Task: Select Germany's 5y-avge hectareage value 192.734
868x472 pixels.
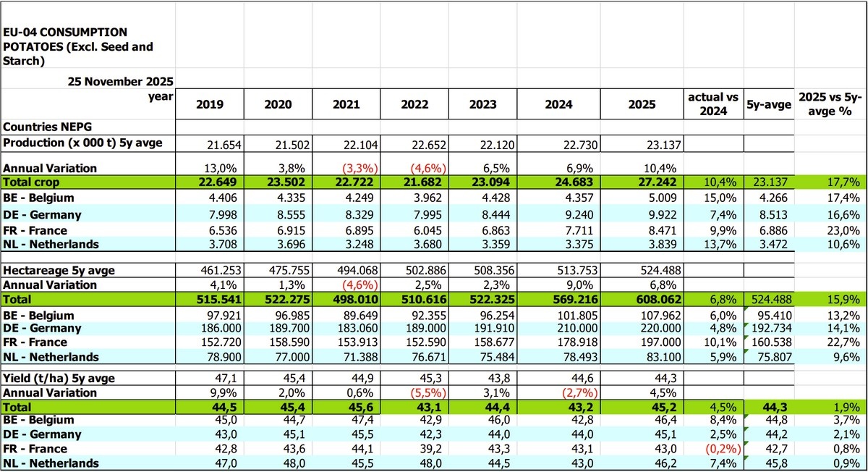Action: pyautogui.click(x=770, y=329)
